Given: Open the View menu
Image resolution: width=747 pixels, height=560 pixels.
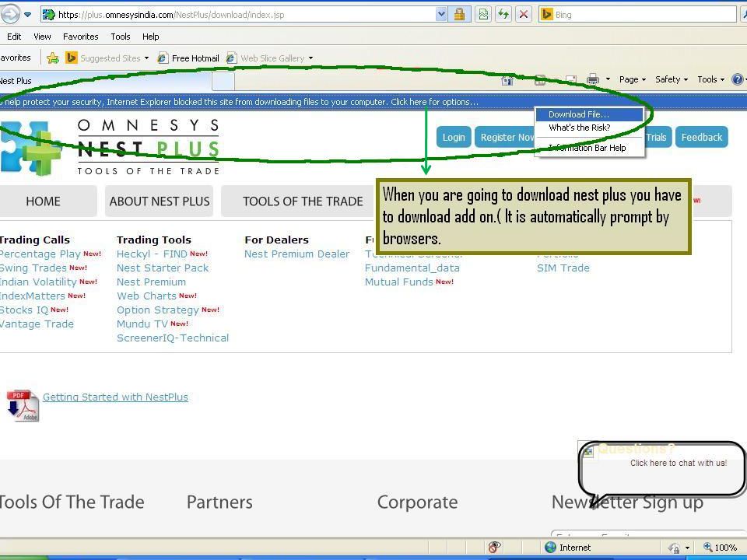Looking at the screenshot, I should [x=42, y=37].
